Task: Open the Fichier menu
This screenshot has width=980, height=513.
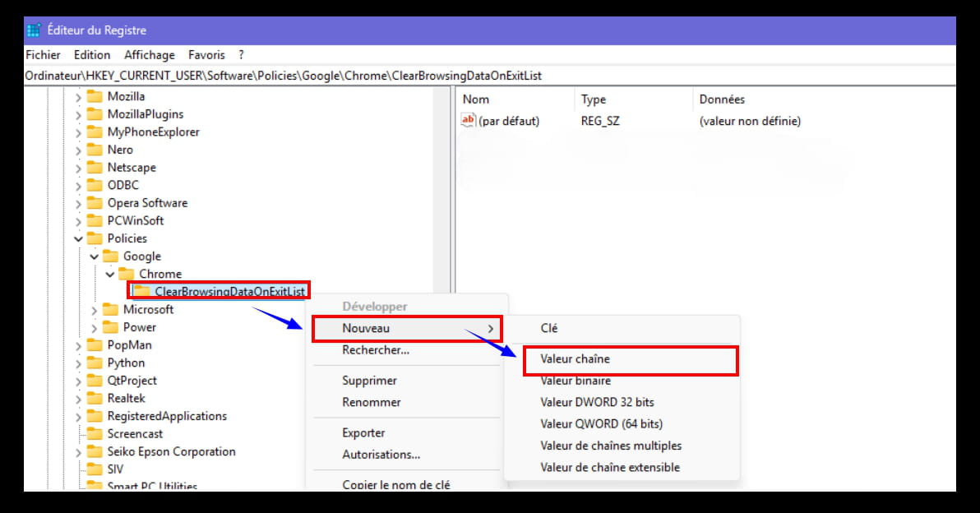Action: 43,55
